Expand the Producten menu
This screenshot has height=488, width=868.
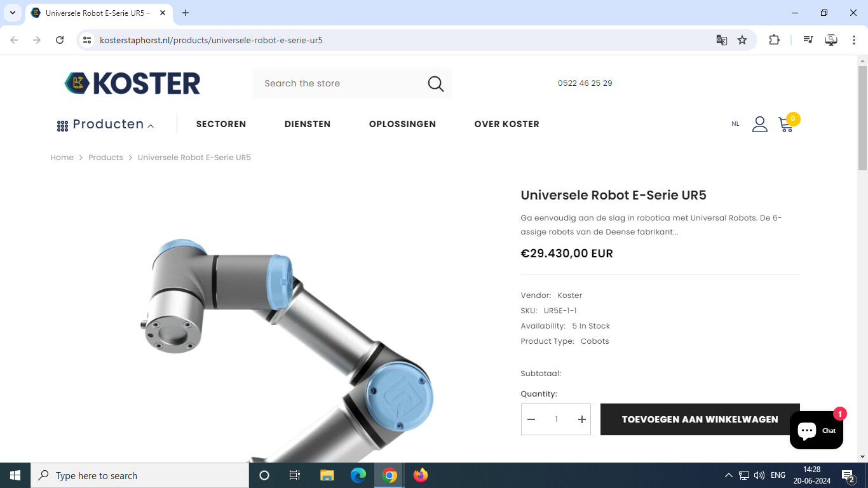pyautogui.click(x=105, y=124)
